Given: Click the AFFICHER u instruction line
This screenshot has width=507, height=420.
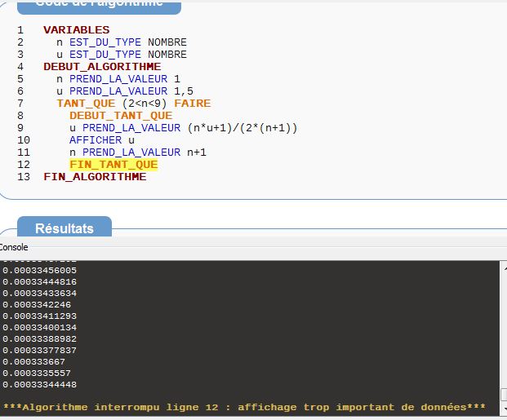Looking at the screenshot, I should (x=102, y=140).
